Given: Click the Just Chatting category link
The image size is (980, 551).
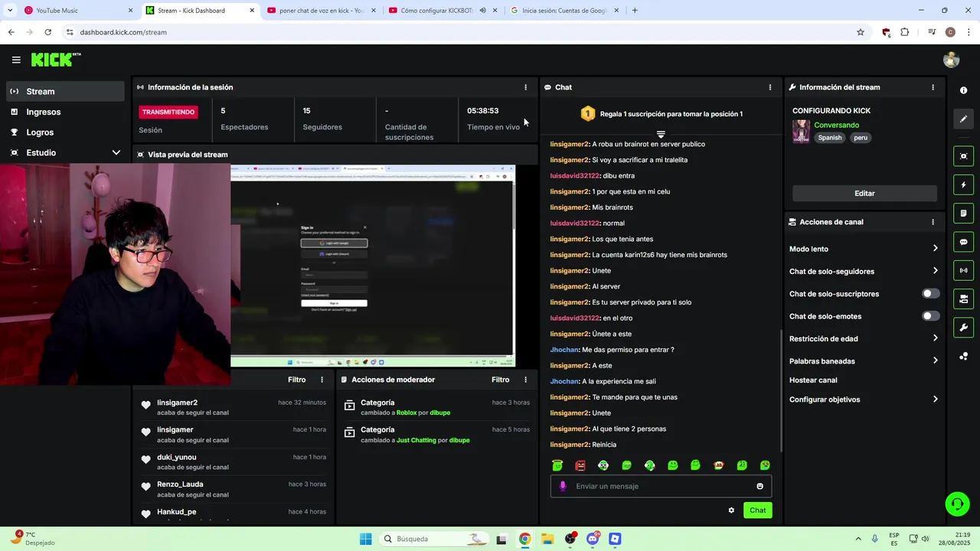Looking at the screenshot, I should (416, 440).
